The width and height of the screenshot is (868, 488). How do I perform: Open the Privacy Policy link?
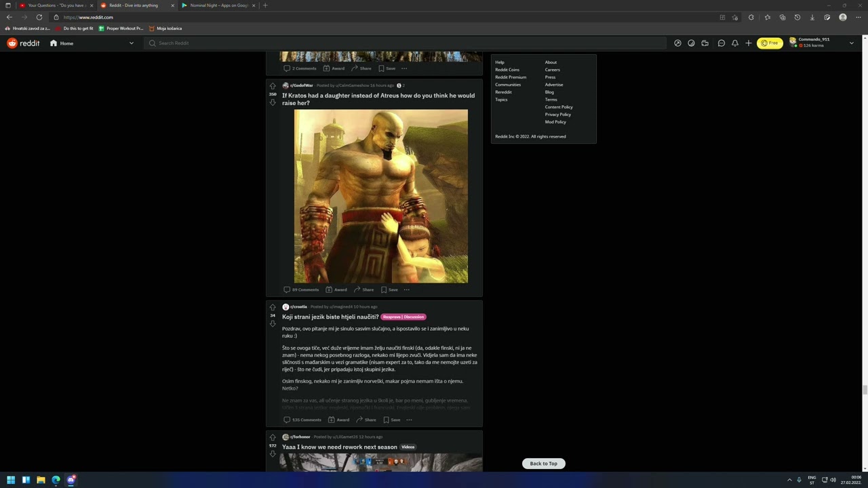[558, 115]
